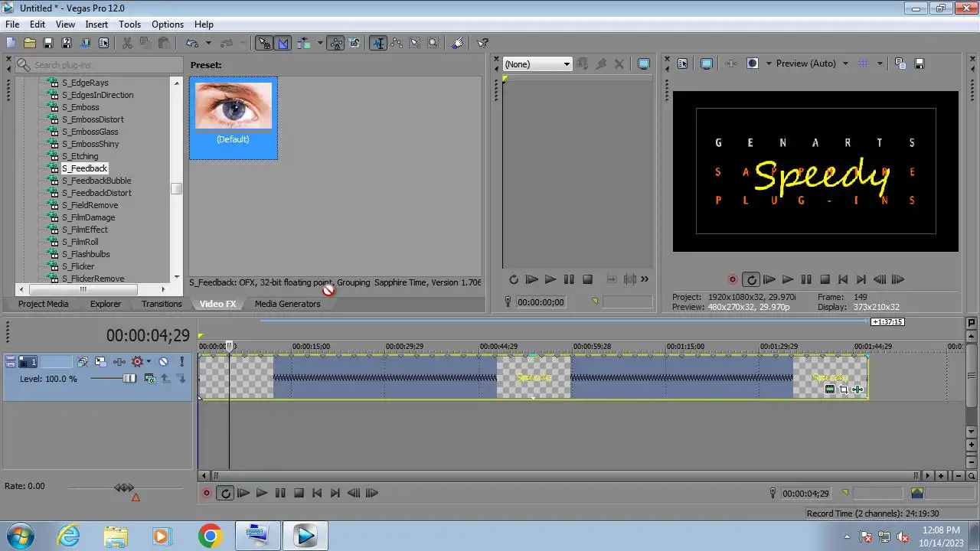Copy preview snapshot to clipboard
Screen dimensions: 980x551
click(900, 64)
